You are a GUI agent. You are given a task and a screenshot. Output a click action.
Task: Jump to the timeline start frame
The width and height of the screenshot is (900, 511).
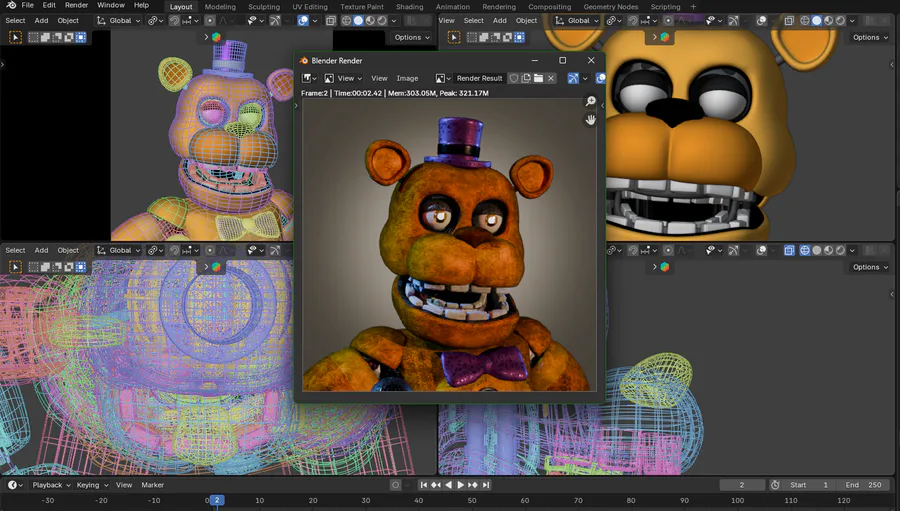coord(424,485)
